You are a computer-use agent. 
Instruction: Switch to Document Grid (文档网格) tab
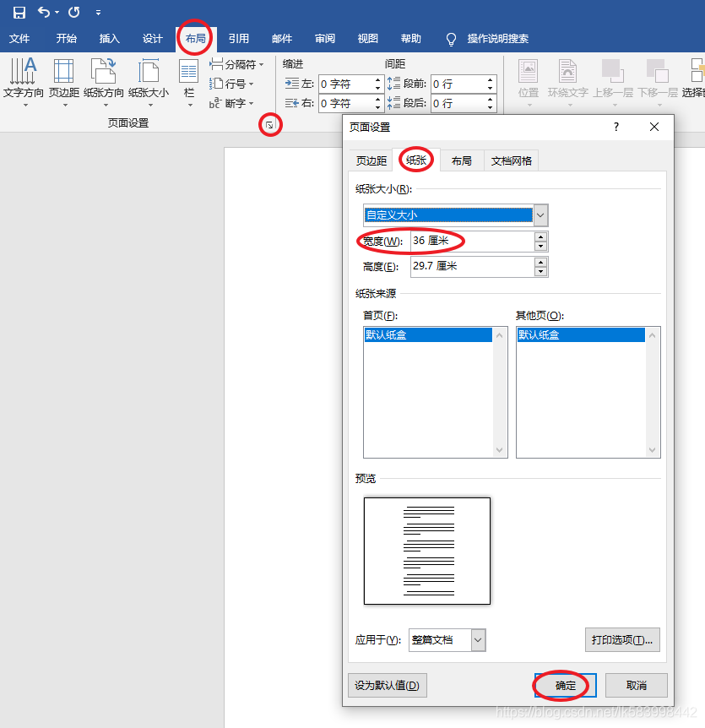512,160
